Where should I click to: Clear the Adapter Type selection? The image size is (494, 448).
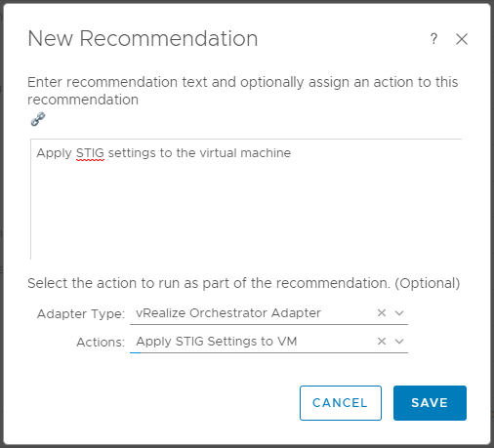coord(382,313)
